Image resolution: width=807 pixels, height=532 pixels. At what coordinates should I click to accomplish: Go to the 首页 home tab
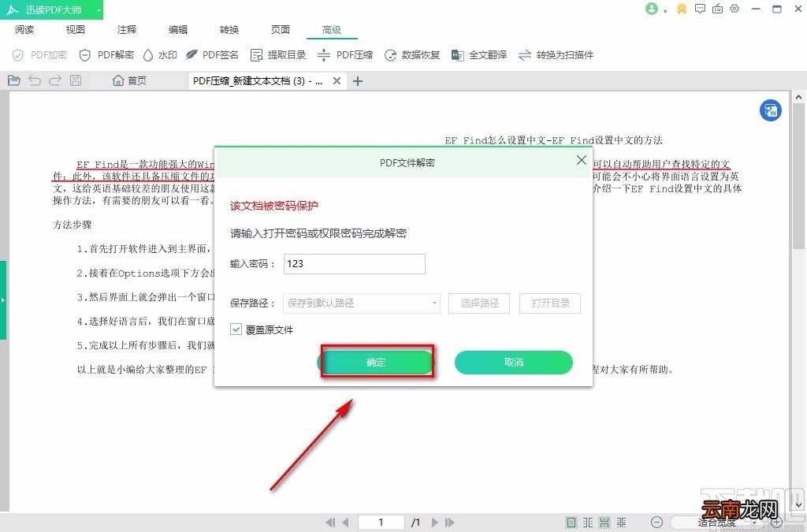[130, 80]
